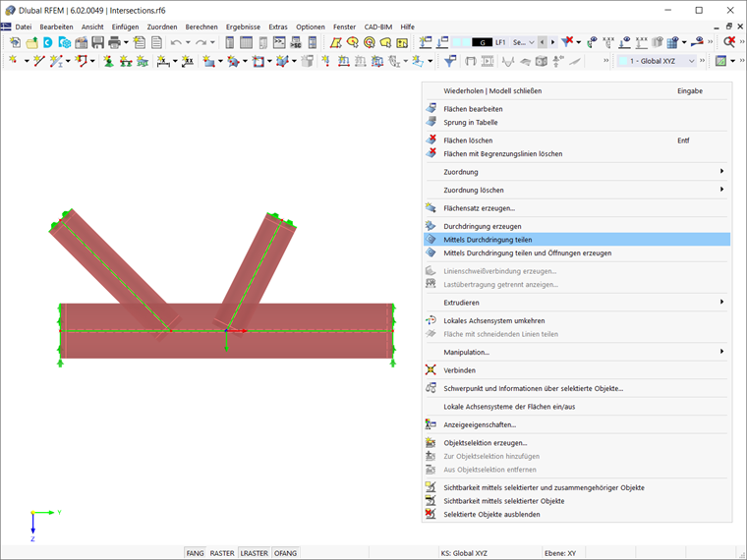The image size is (747, 560).
Task: Open a model file with the folder icon
Action: click(31, 43)
